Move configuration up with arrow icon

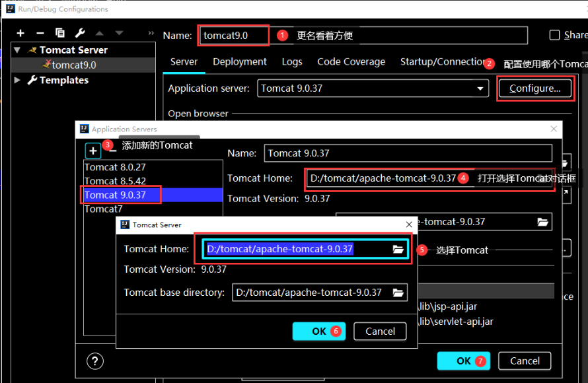(x=98, y=32)
